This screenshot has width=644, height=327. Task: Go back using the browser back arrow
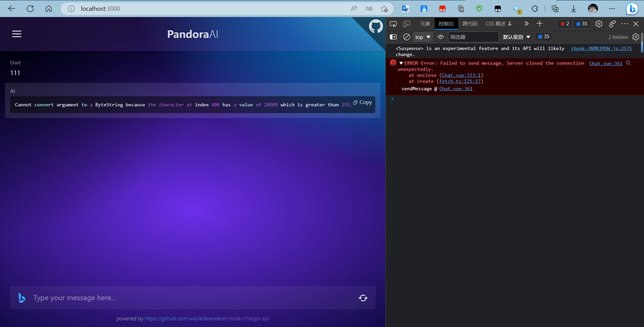[12, 9]
